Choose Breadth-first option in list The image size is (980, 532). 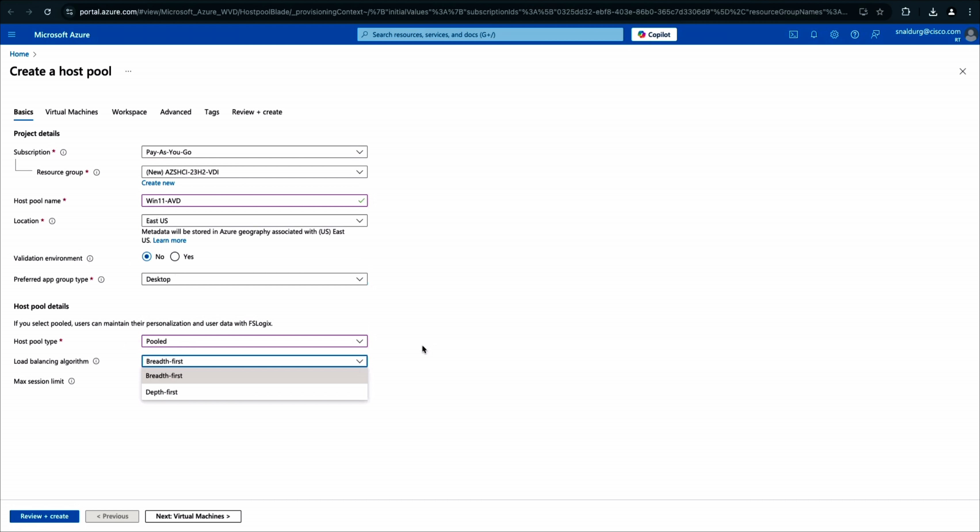255,375
